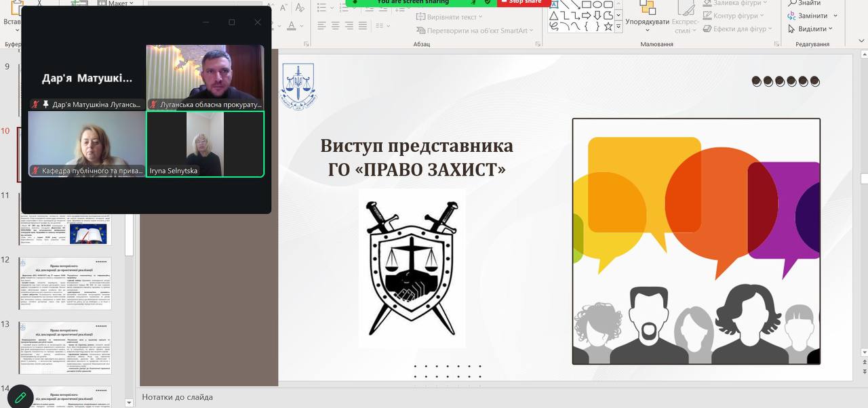Open the Макет layout dropdown
Screen dimensions: 868x408
tap(114, 3)
